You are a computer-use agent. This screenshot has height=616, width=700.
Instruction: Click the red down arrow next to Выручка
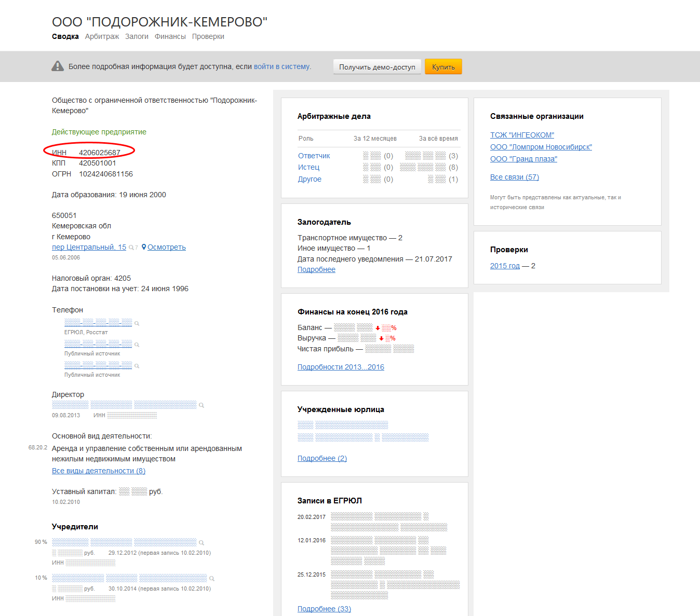[x=381, y=338]
